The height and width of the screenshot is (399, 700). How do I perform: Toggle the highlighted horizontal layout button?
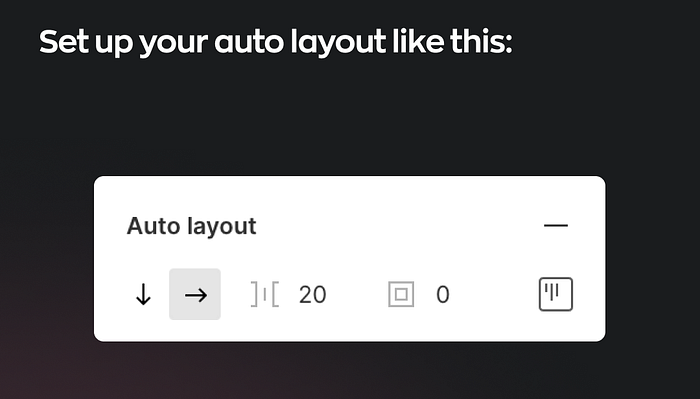coord(195,295)
